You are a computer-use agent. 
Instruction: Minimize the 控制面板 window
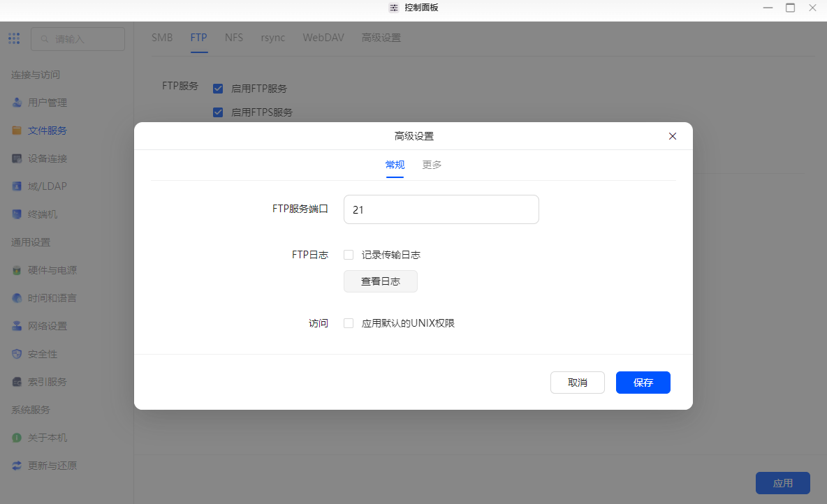(768, 8)
